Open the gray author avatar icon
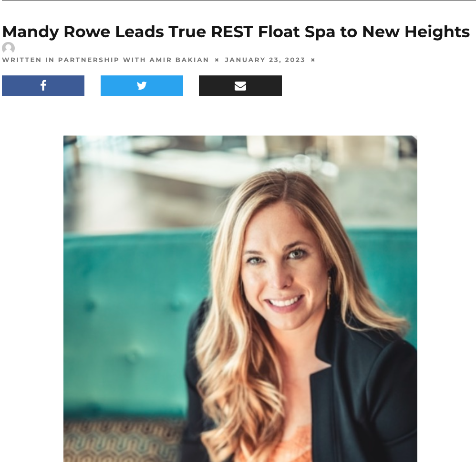 point(8,48)
